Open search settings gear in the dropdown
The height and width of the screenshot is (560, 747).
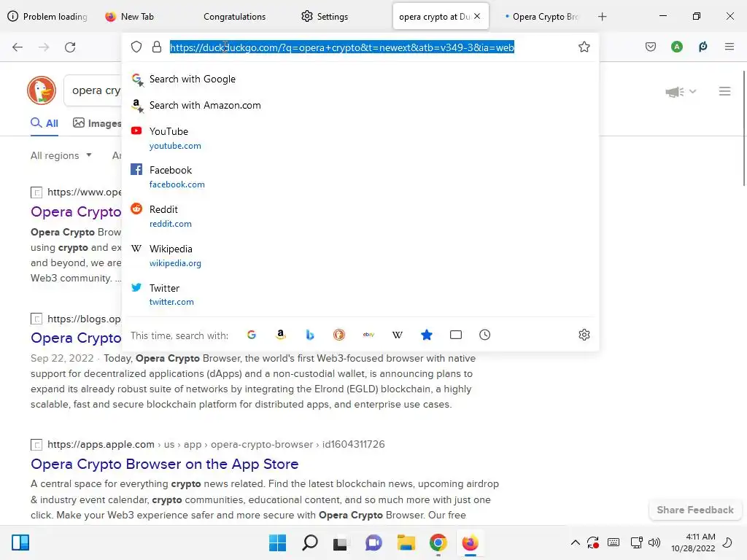tap(584, 335)
